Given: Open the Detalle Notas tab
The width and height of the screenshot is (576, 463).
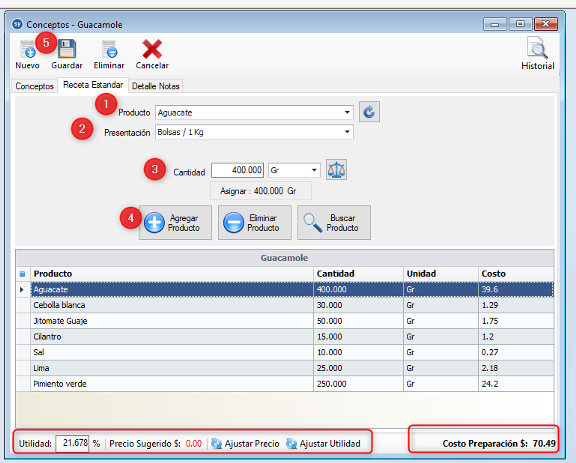Looking at the screenshot, I should [x=155, y=86].
